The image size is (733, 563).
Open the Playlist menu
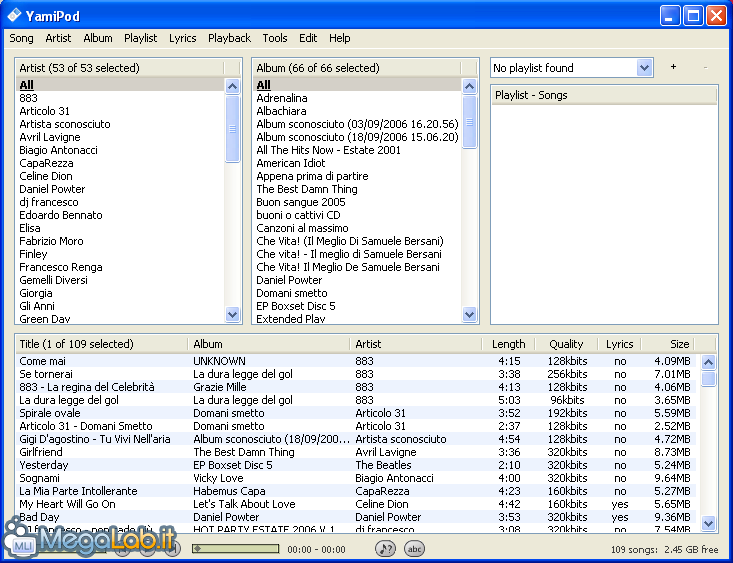tap(141, 38)
